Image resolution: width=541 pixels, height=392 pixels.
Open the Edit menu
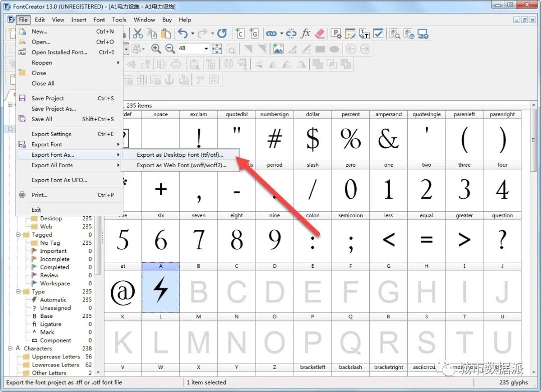coord(40,20)
